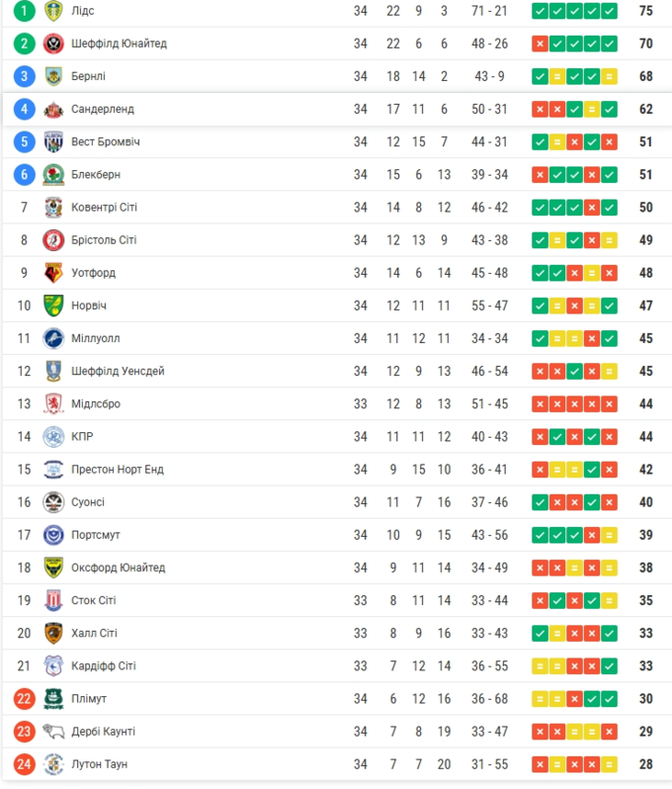The image size is (672, 789).
Task: Click the Watford (Уотфорд) crest icon
Action: tap(53, 273)
